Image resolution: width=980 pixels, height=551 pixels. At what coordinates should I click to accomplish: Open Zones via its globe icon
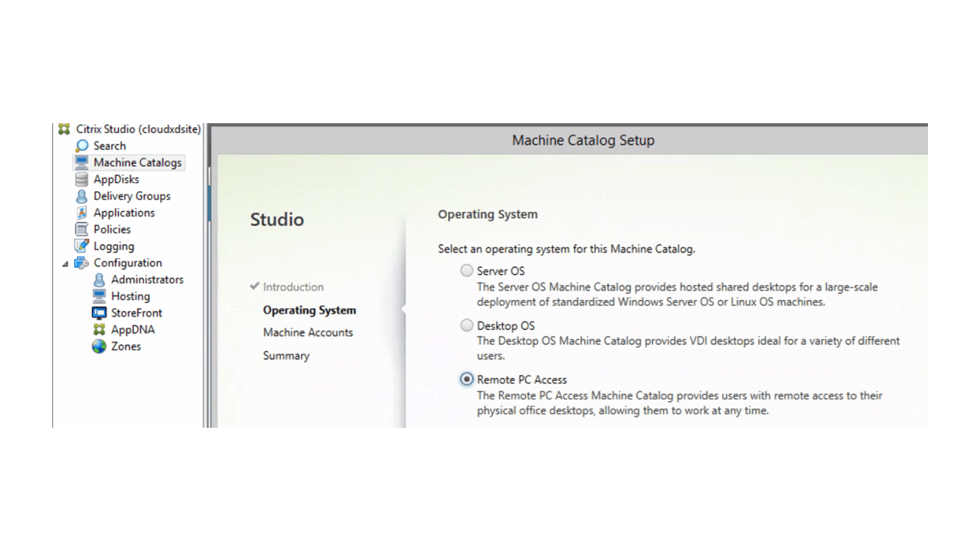point(99,346)
